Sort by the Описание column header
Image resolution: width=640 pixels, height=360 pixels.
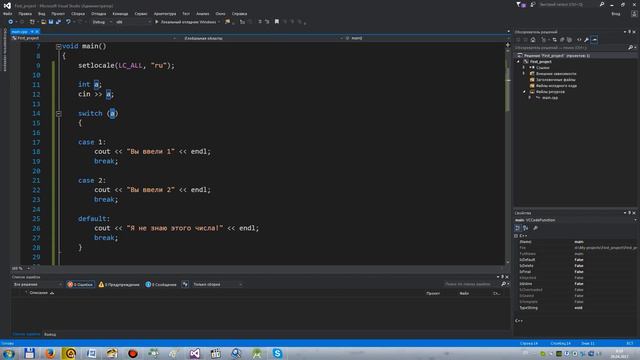tap(39, 293)
